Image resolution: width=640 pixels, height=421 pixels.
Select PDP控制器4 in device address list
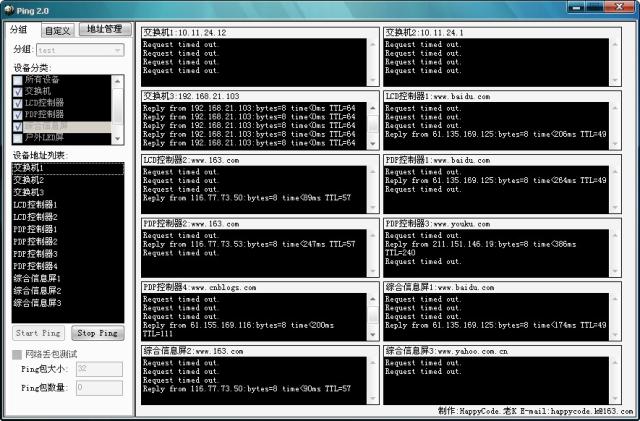click(x=68, y=266)
